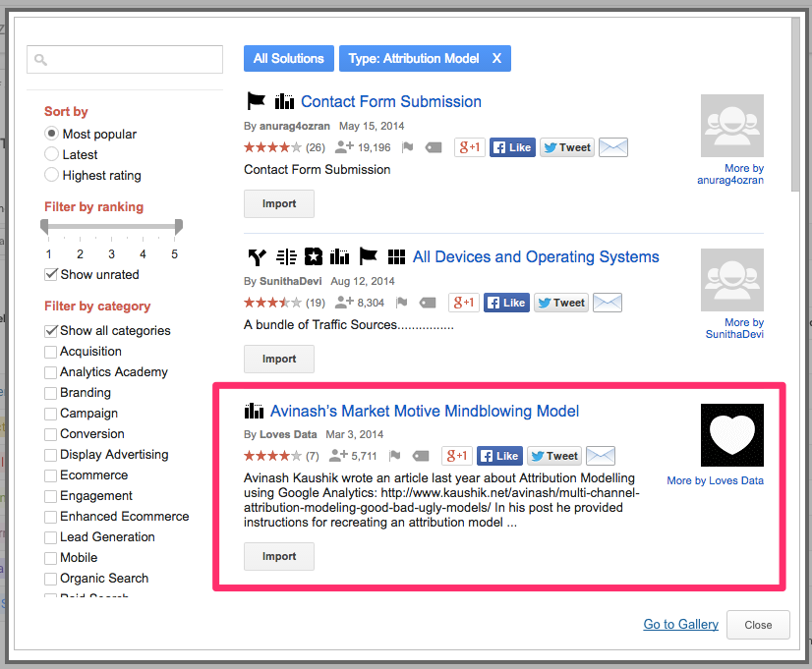The image size is (812, 669).
Task: Click bar chart icon beside Contact Form Submission
Action: pos(284,101)
